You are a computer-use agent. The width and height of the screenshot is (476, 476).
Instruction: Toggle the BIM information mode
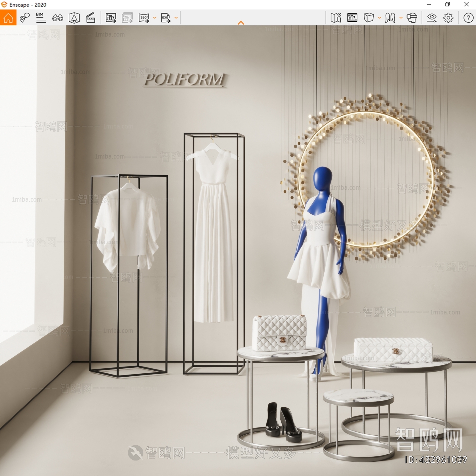click(41, 18)
